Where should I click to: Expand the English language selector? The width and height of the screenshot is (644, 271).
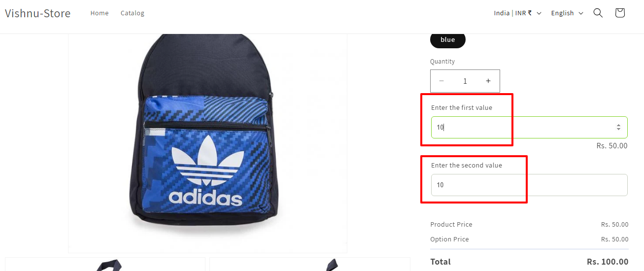click(x=567, y=13)
